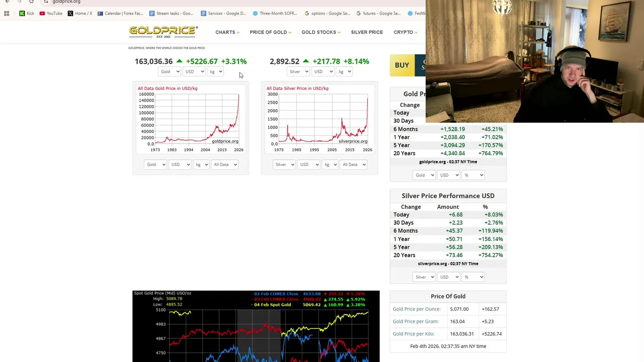Open kg unit dropdown below silver chart
Viewport: 644px width, 362px height.
pyautogui.click(x=330, y=164)
